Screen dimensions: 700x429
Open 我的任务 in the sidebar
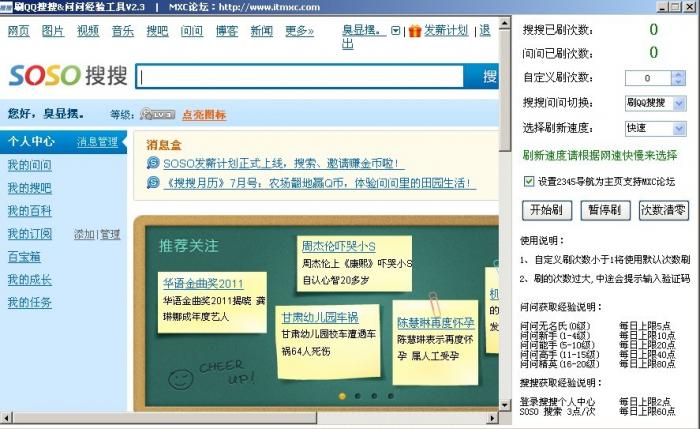pos(29,303)
